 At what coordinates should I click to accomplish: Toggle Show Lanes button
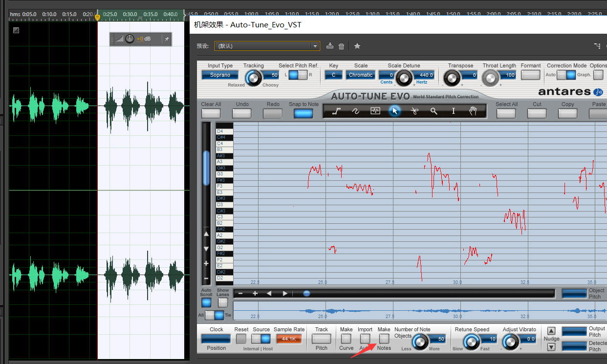[x=223, y=302]
